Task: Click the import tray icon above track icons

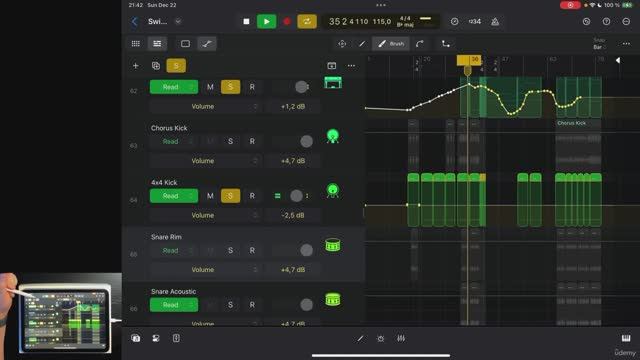Action: pos(332,66)
